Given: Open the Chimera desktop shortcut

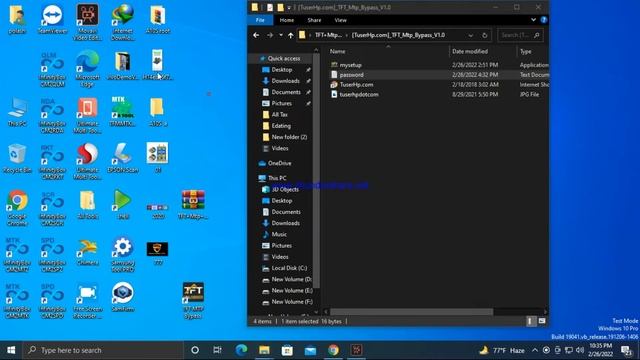Looking at the screenshot, I should pyautogui.click(x=87, y=251).
